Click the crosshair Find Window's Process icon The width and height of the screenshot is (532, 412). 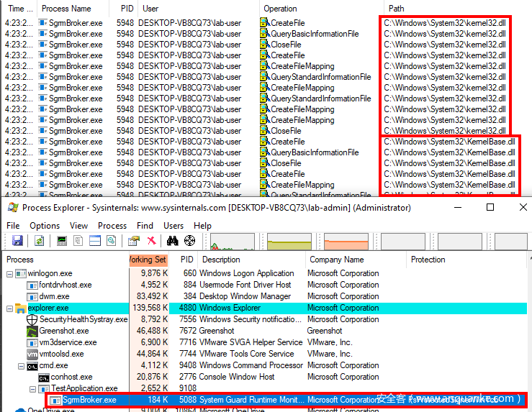pos(189,241)
